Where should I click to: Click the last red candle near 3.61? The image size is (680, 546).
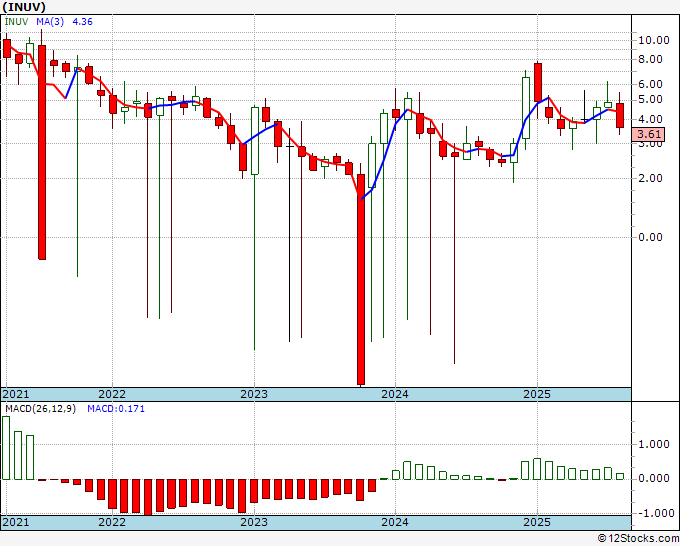(620, 115)
